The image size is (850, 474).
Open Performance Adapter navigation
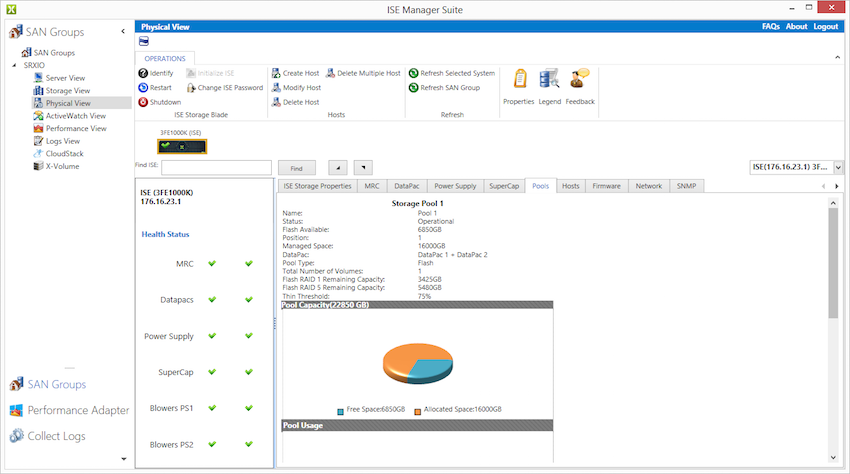coord(69,411)
